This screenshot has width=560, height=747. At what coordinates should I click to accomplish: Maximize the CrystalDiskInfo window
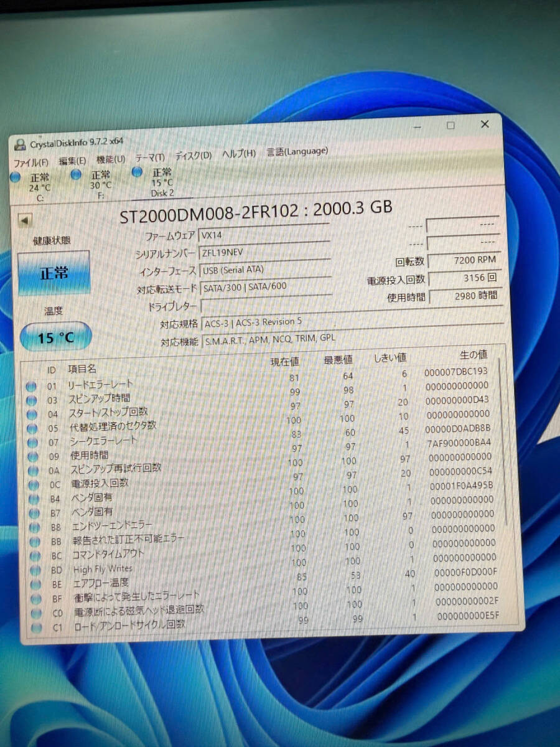point(450,125)
